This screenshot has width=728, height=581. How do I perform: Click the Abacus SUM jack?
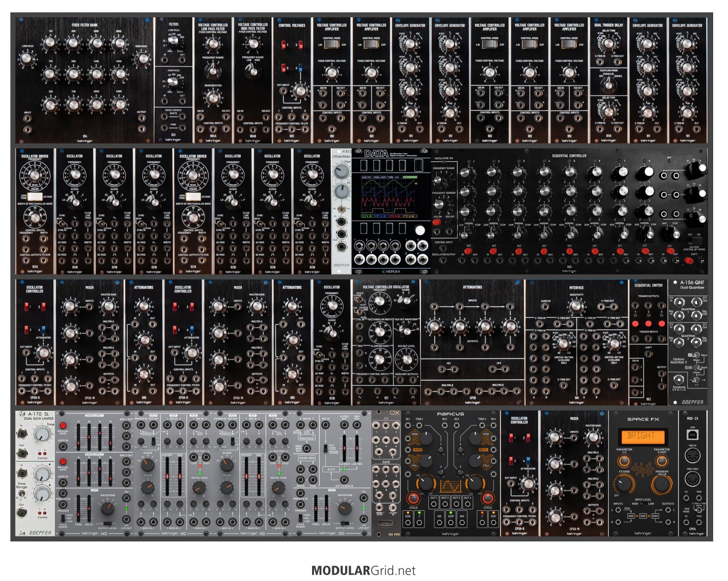pyautogui.click(x=451, y=522)
